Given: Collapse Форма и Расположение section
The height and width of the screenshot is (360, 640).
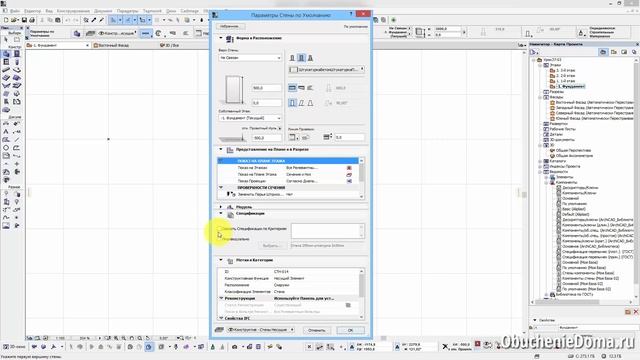Looking at the screenshot, I should tap(221, 38).
